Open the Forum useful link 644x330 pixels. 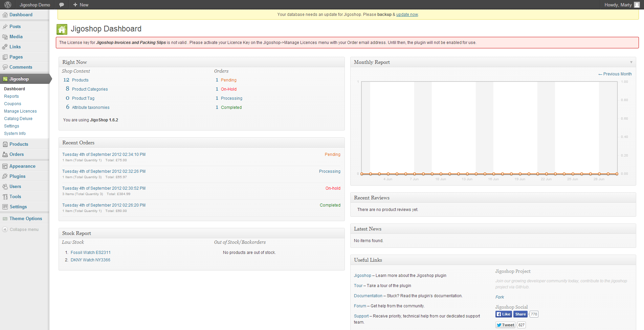[360, 306]
